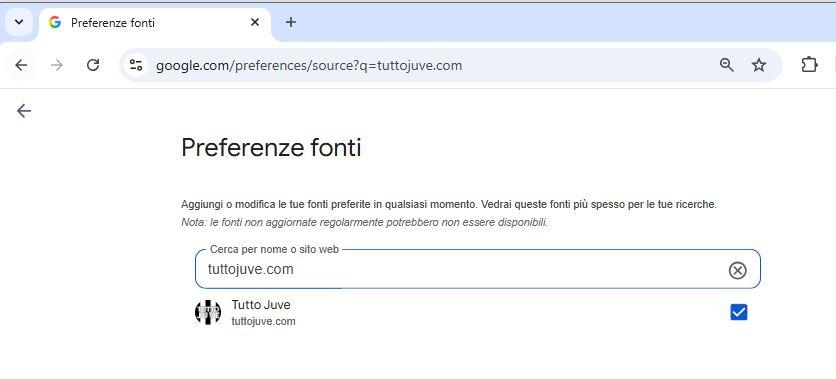The width and height of the screenshot is (836, 379).
Task: Close the Preferenze fonti tab
Action: pyautogui.click(x=255, y=22)
